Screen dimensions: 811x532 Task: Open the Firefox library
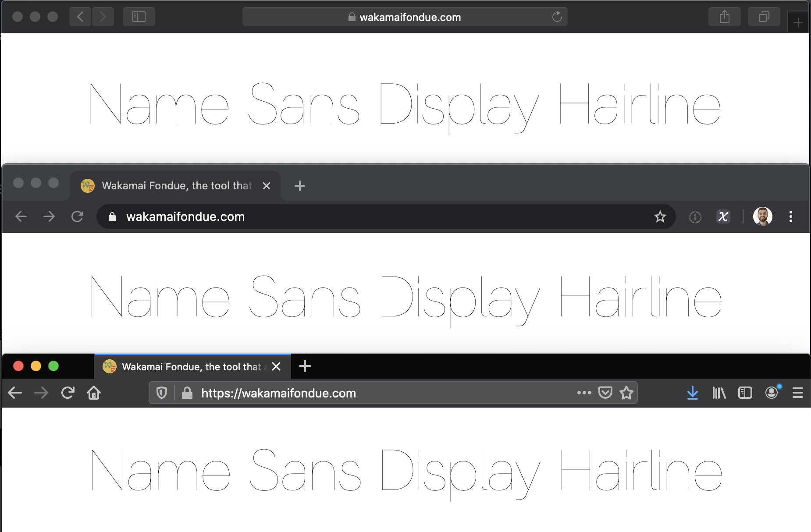pyautogui.click(x=719, y=393)
